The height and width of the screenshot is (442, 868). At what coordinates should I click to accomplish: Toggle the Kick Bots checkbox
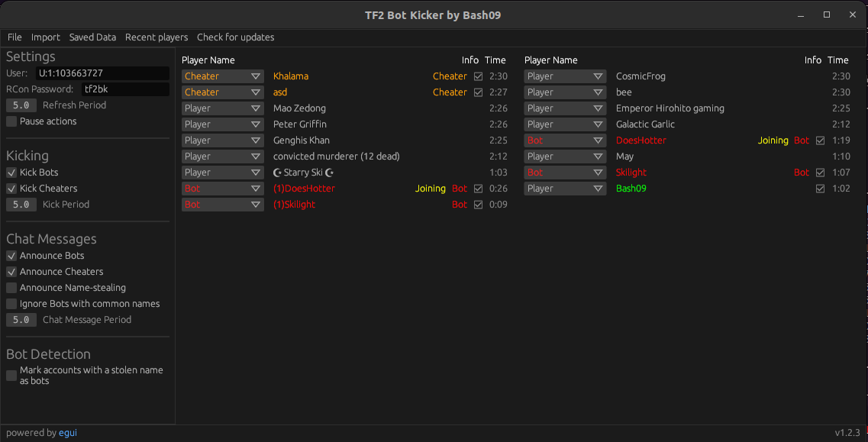11,173
